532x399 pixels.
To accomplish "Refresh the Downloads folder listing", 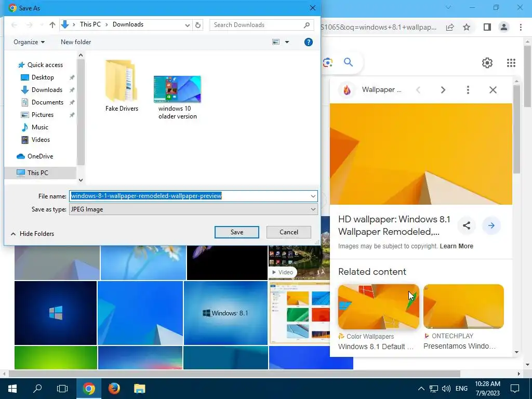I will (x=198, y=25).
